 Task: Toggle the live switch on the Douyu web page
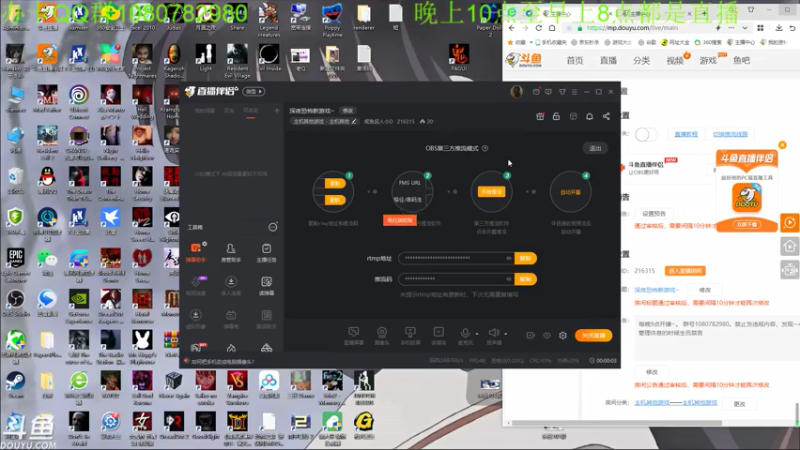point(645,134)
